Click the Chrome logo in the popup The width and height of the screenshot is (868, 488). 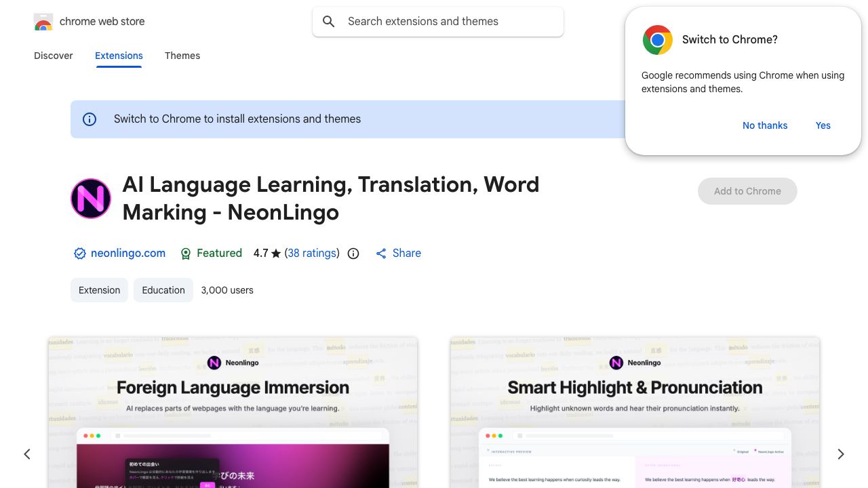pyautogui.click(x=658, y=40)
